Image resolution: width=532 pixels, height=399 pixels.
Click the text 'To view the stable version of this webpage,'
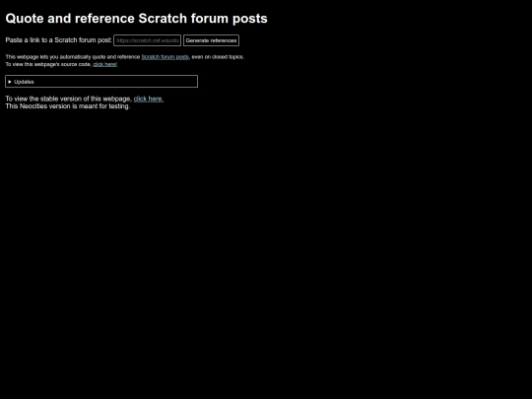[x=69, y=99]
